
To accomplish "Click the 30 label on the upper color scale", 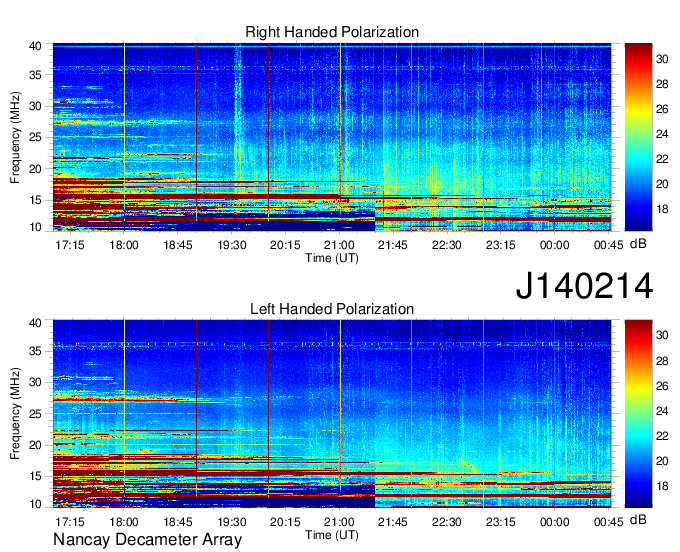I will (x=662, y=59).
